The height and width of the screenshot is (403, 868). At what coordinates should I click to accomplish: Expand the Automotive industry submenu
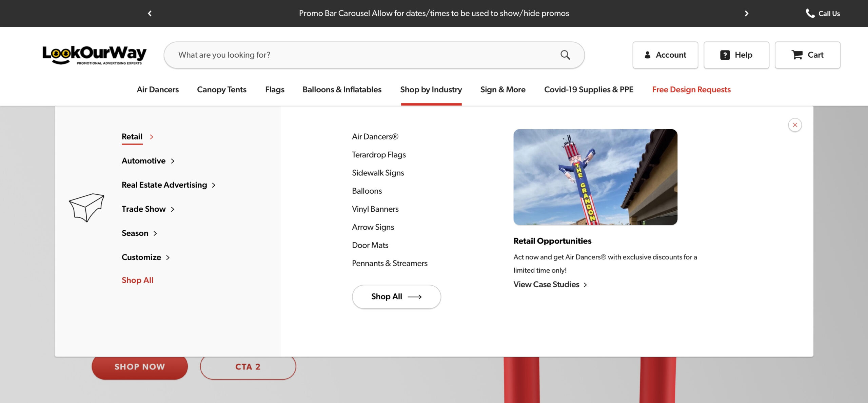148,161
